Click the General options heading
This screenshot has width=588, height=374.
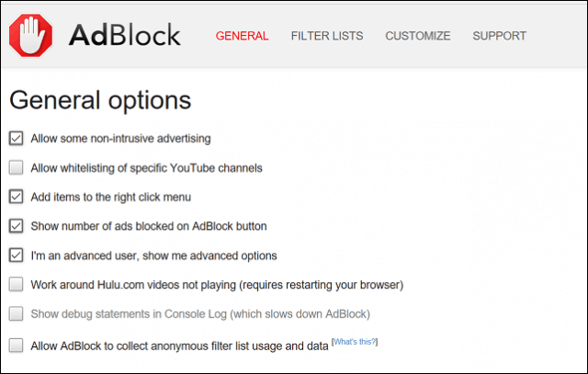100,100
